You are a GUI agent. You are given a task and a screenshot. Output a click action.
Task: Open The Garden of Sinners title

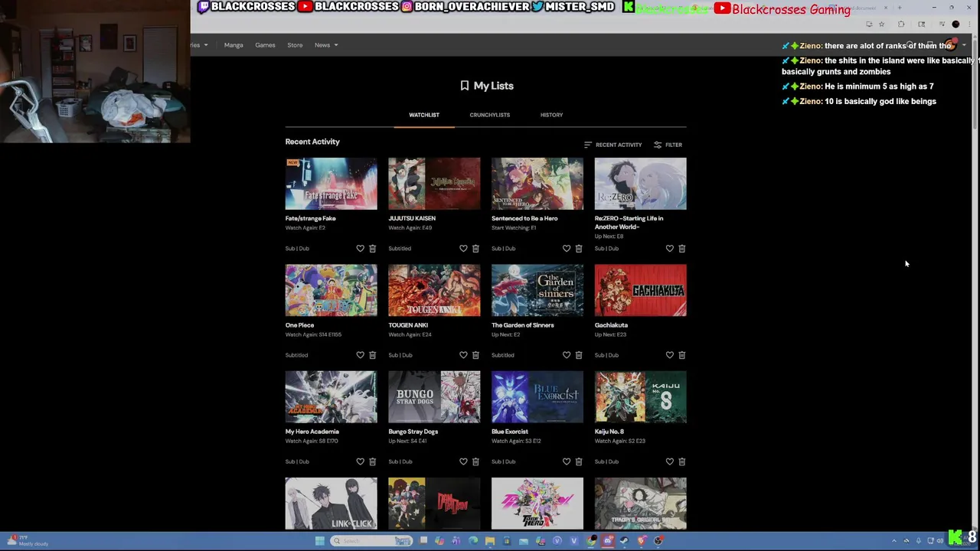tap(523, 325)
